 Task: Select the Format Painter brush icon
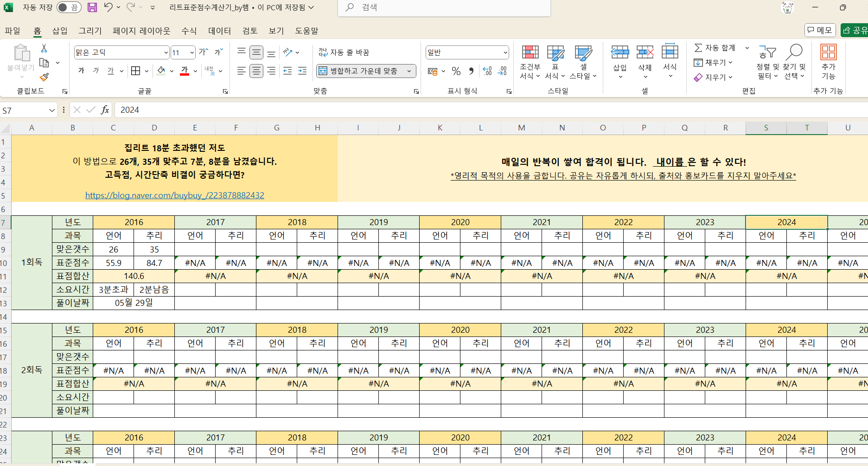click(x=44, y=77)
